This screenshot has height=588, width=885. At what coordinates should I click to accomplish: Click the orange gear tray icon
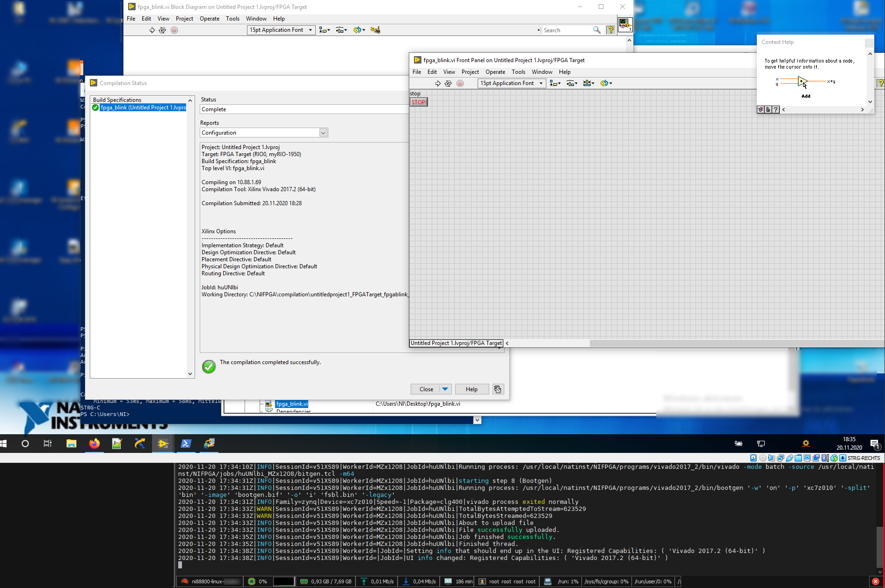click(x=806, y=444)
